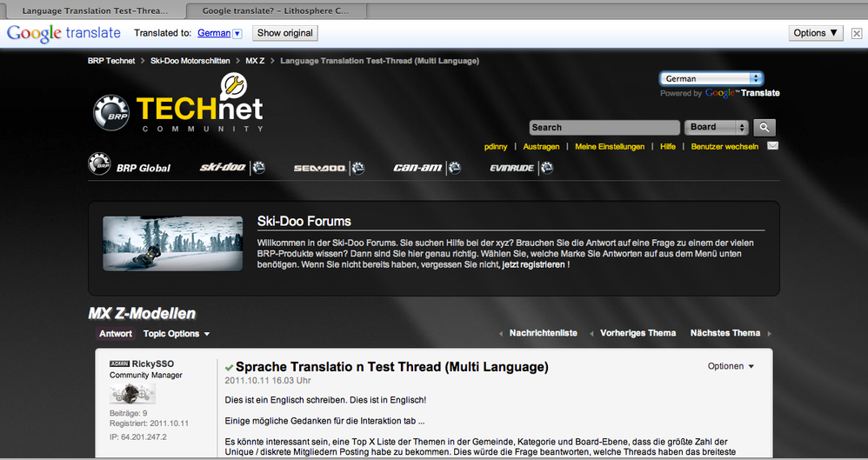The width and height of the screenshot is (868, 460).
Task: Go to Nächstes Thema next topic
Action: click(x=725, y=333)
